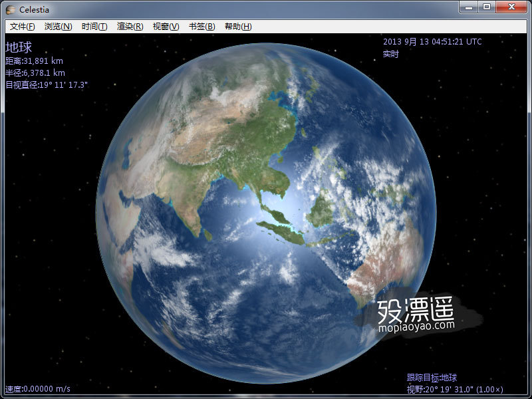Click the 距离:31,891 km readout
532x399 pixels.
(35, 61)
